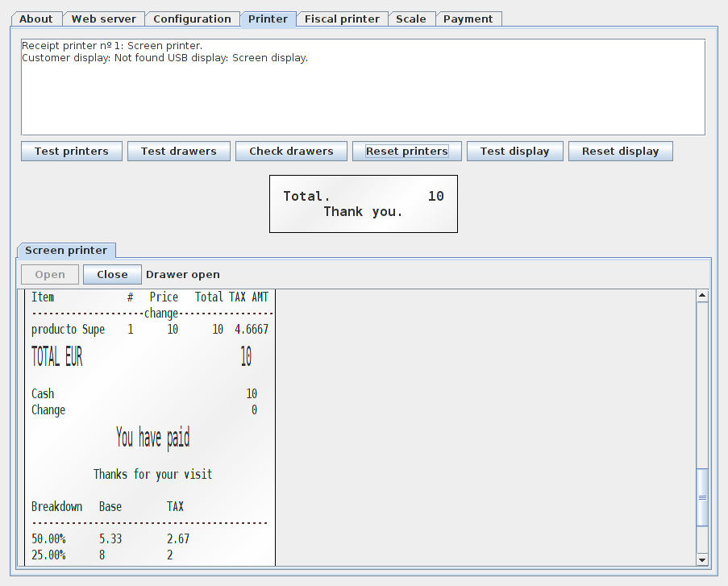Click the receipt vertical scrollbar thumb

pos(702,497)
